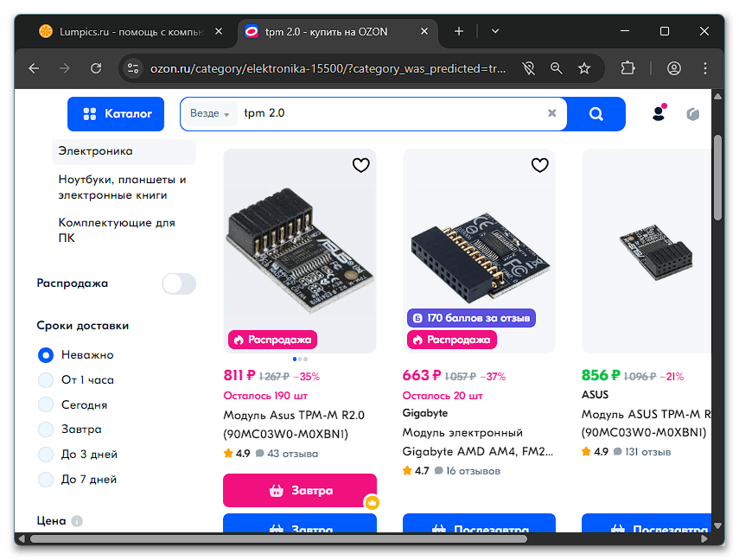The width and height of the screenshot is (739, 560).
Task: Click the premium crown icon on Завтра button
Action: [372, 502]
